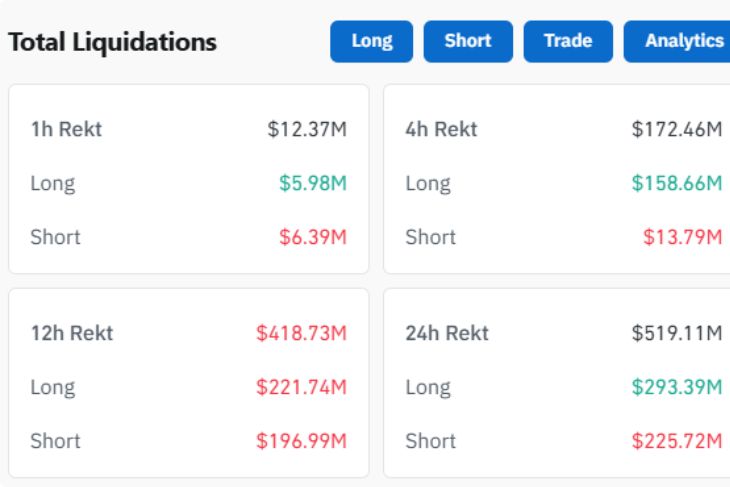Open the Trade button
This screenshot has height=487, width=730.
(x=568, y=42)
